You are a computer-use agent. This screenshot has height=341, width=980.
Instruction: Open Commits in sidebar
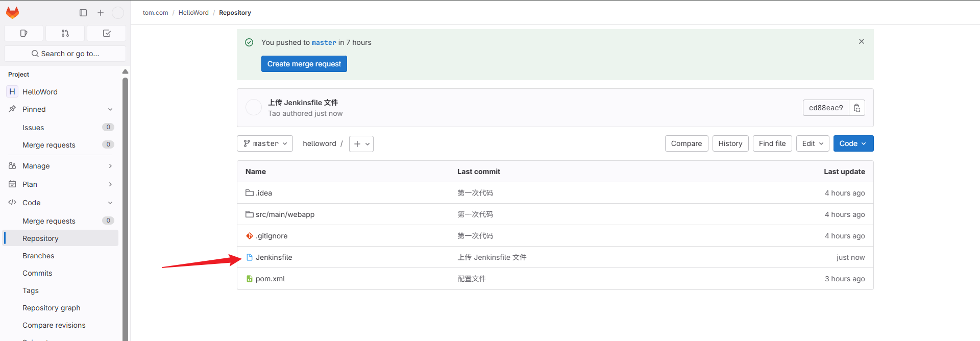pos(61,273)
